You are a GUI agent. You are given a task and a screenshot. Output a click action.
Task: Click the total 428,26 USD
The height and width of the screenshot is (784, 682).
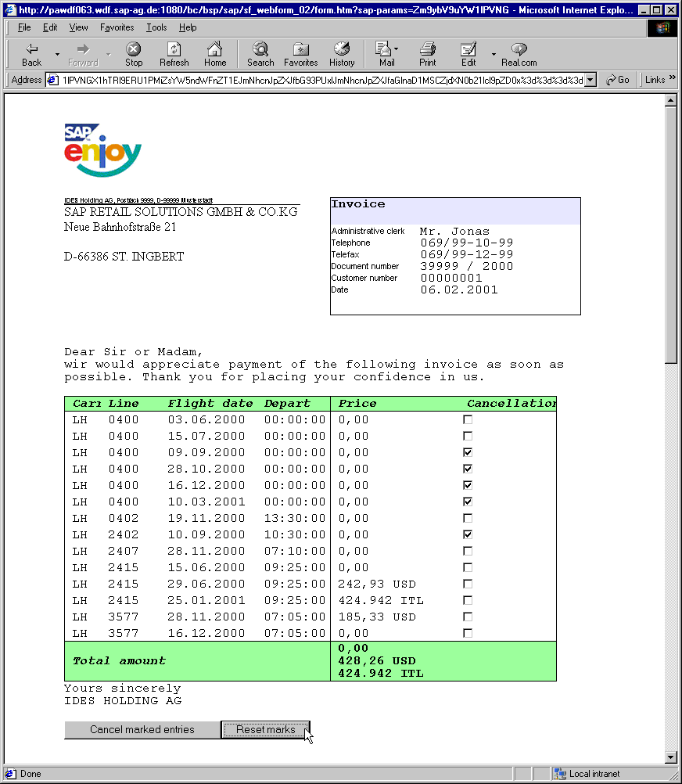[377, 661]
